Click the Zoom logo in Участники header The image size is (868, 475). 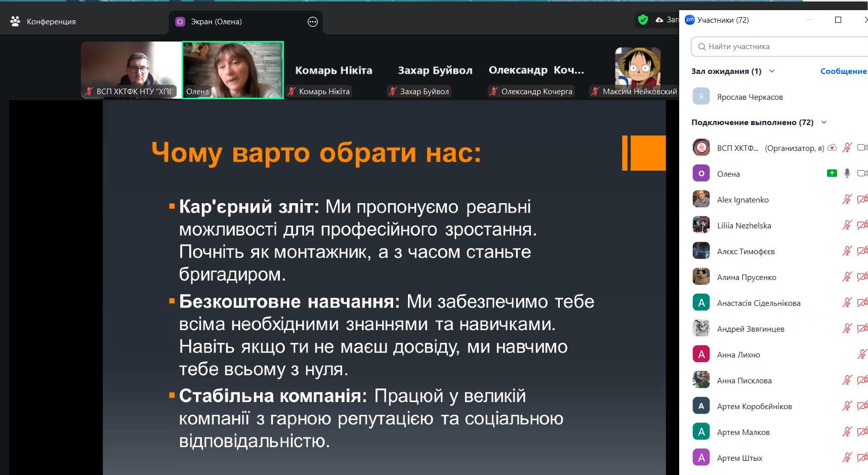click(689, 20)
